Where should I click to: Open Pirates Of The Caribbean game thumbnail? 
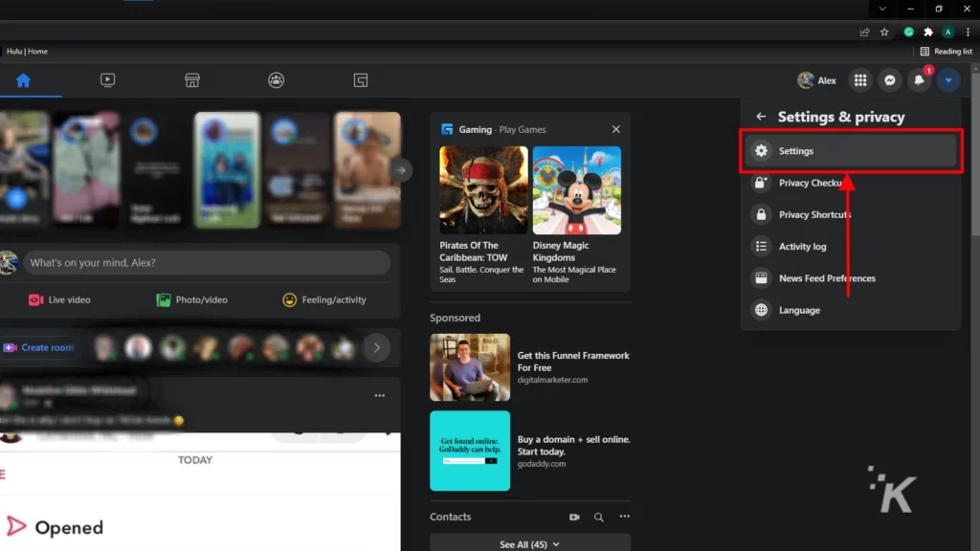(x=483, y=190)
